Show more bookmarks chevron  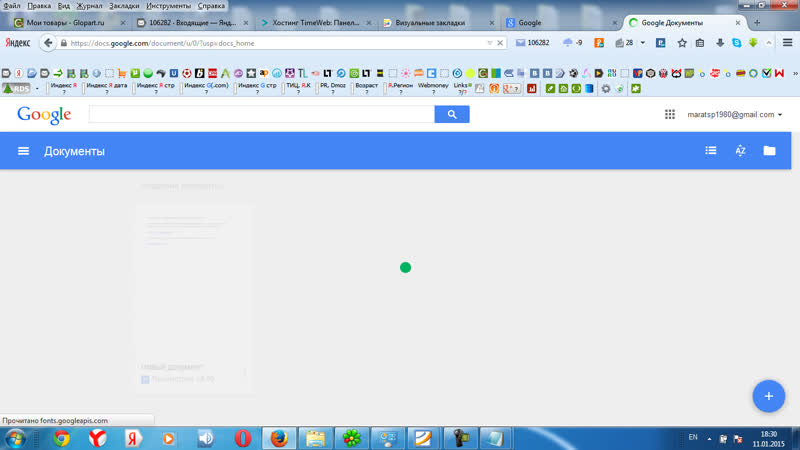click(795, 73)
